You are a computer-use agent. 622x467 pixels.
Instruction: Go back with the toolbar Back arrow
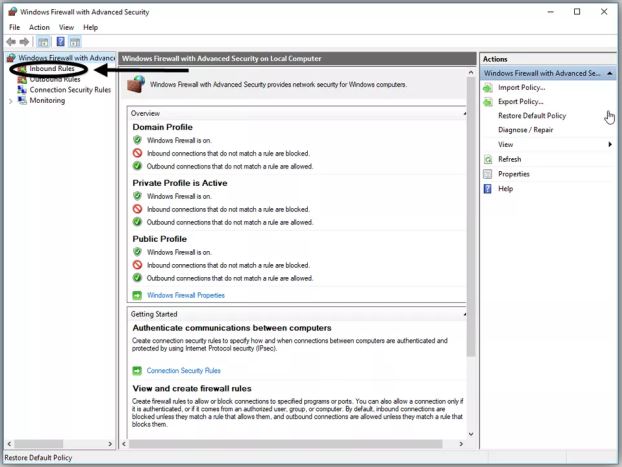point(11,42)
